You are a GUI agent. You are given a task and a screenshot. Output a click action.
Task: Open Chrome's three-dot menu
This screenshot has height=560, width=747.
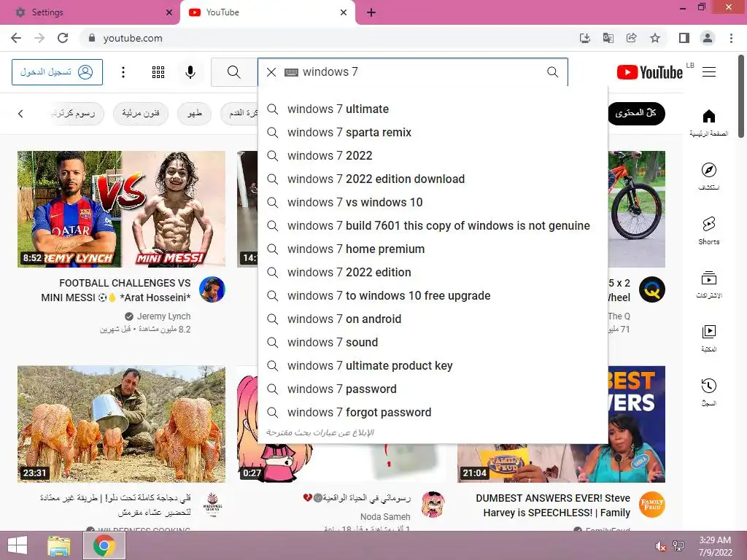731,38
